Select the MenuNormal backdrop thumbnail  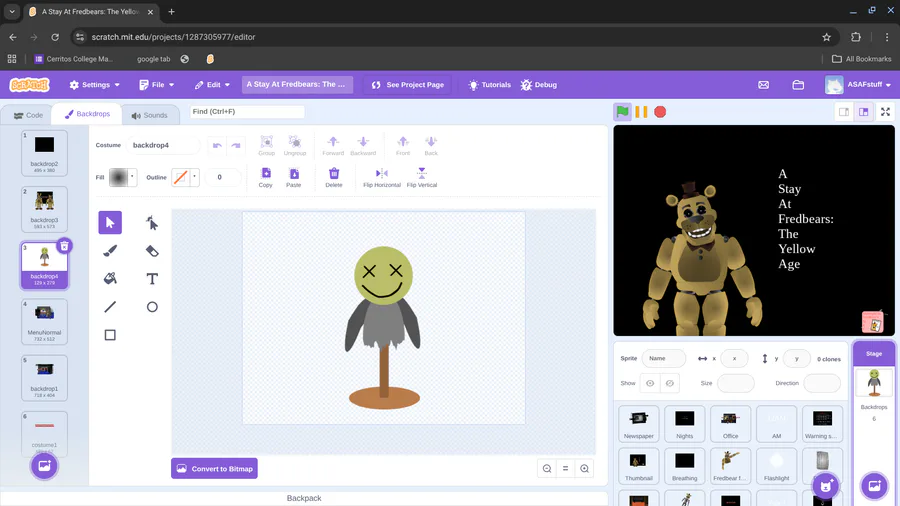click(x=44, y=321)
